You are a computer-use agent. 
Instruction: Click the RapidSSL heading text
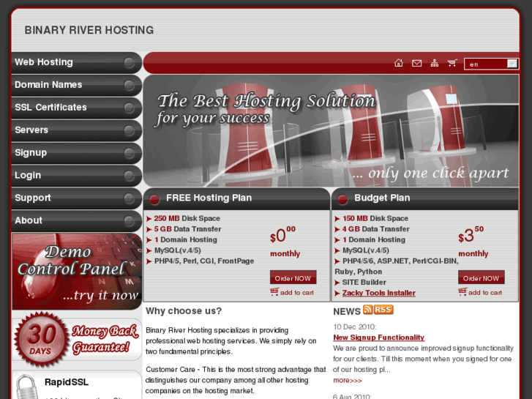[x=67, y=382]
